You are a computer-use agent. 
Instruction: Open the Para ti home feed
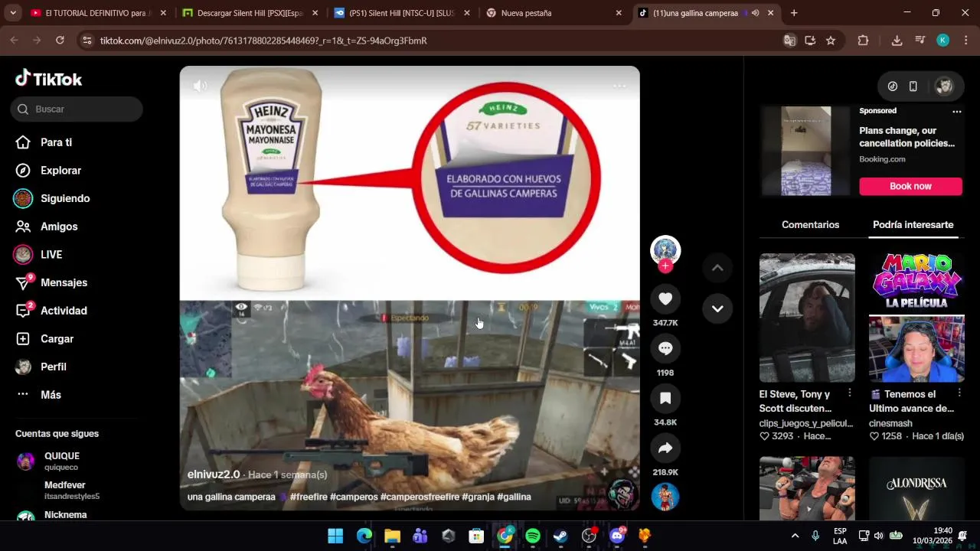(x=44, y=142)
